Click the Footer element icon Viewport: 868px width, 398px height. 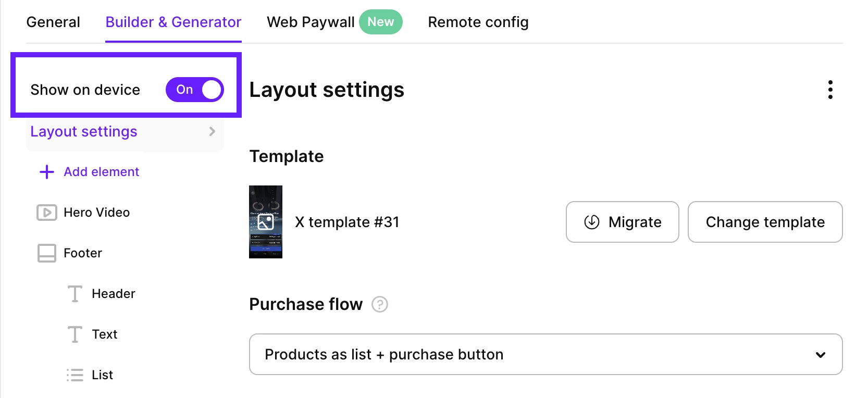(x=46, y=253)
